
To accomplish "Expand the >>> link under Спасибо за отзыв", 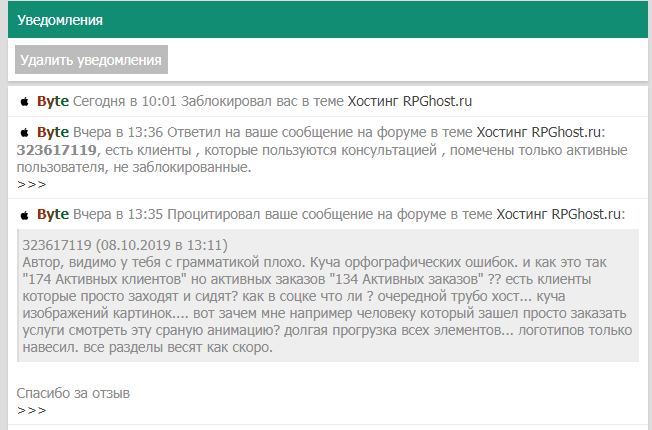I will [x=32, y=410].
